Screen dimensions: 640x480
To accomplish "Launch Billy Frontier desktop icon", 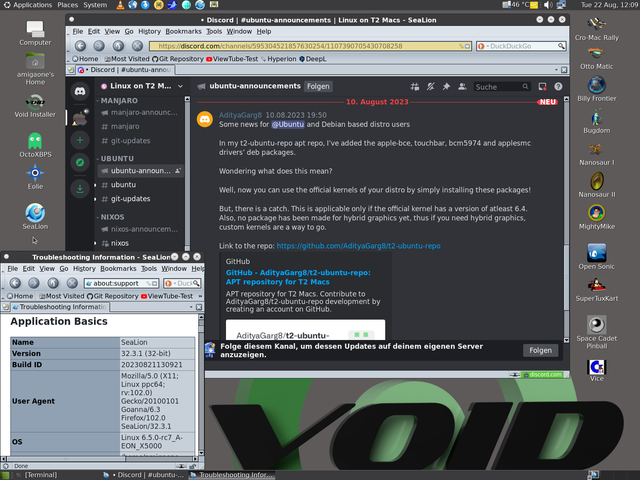I will tap(596, 89).
